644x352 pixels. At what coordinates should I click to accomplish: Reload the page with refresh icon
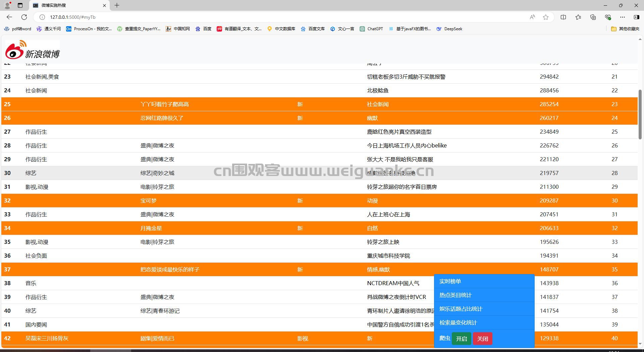[24, 17]
